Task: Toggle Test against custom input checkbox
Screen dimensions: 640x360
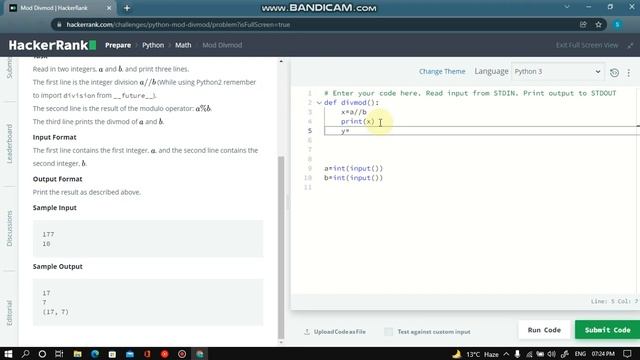Action: click(x=389, y=332)
